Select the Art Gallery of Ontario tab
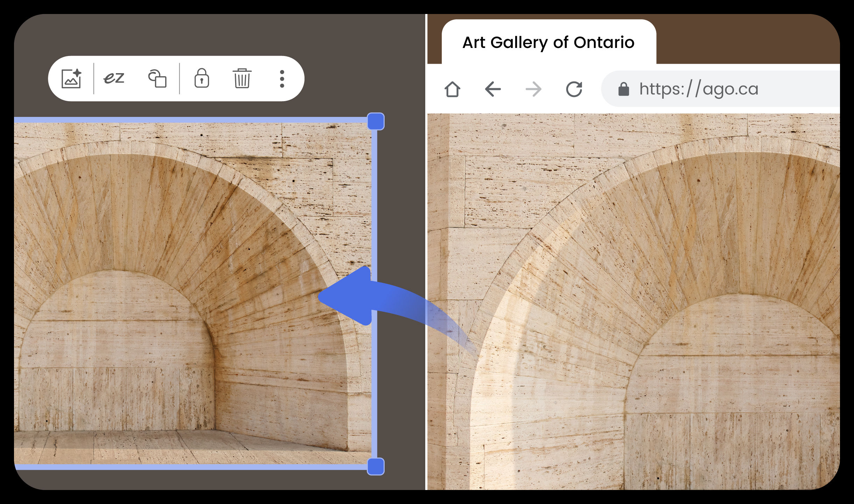 [548, 42]
